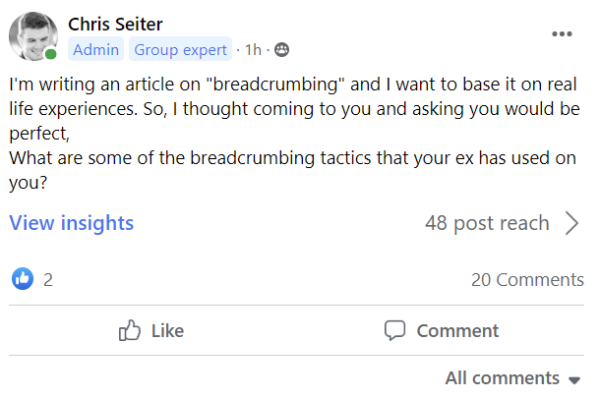The height and width of the screenshot is (398, 600).
Task: Click the speech bubble icon beside Comment
Action: 395,330
